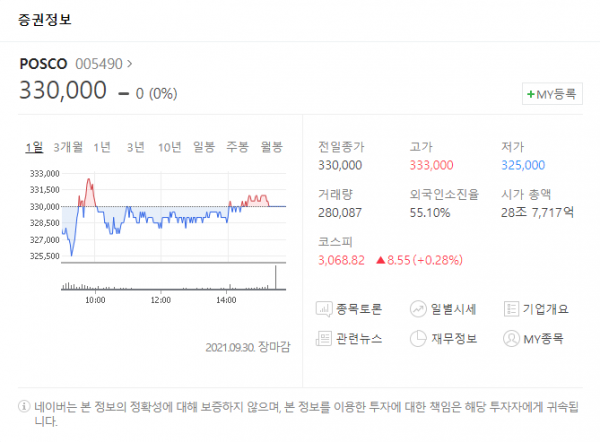This screenshot has height=442, width=600.
Task: Click the POSCO stock name
Action: pyautogui.click(x=43, y=64)
